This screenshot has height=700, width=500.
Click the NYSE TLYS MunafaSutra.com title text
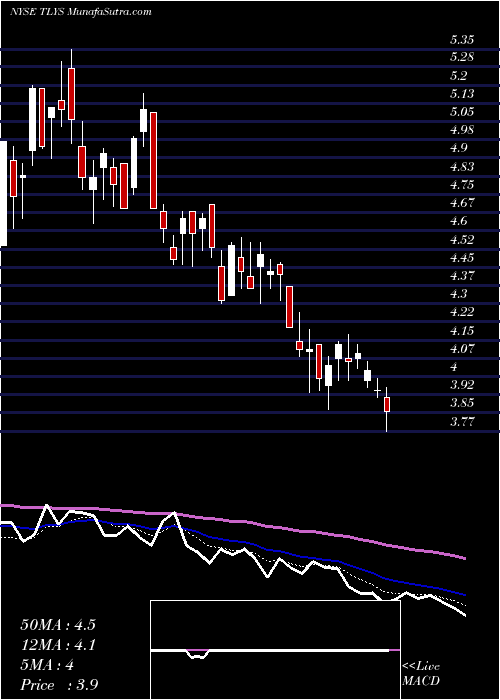(80, 12)
